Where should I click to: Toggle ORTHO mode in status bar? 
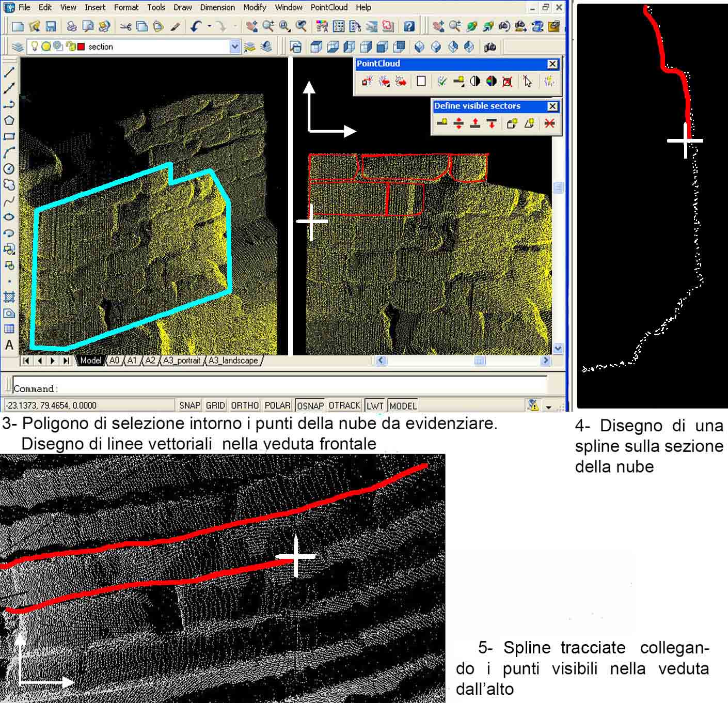245,405
